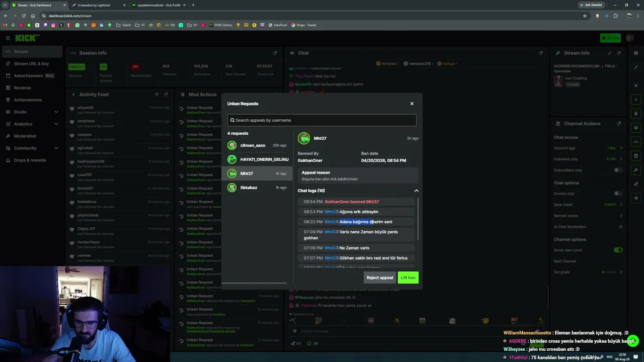This screenshot has width=644, height=362.
Task: Reload the page
Action: (x=24, y=16)
